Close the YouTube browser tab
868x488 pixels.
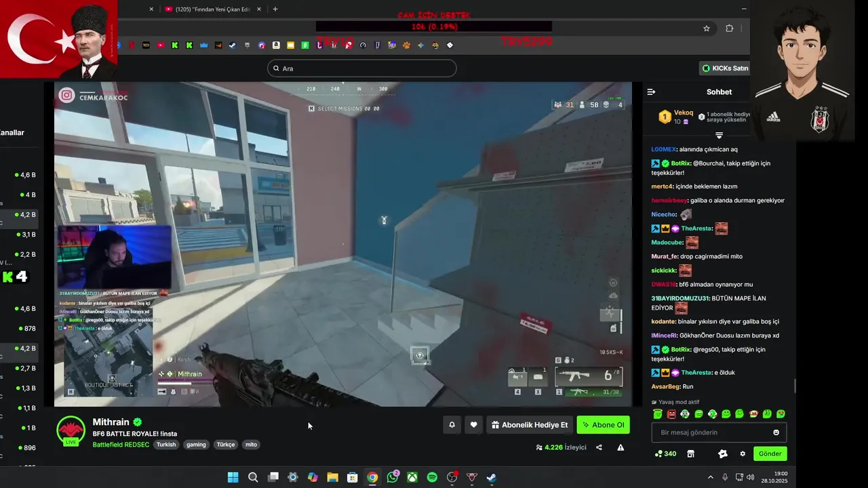(x=259, y=9)
